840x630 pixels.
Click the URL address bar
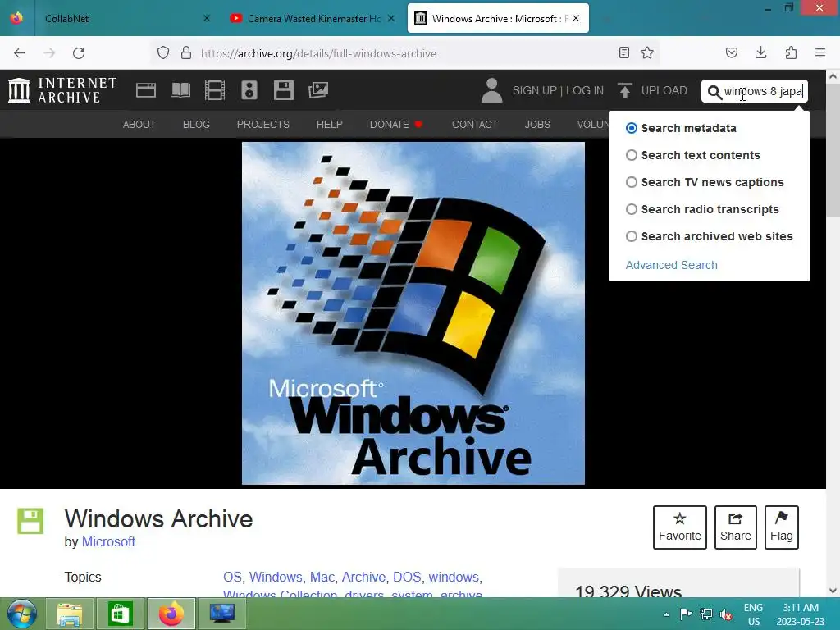pos(404,53)
